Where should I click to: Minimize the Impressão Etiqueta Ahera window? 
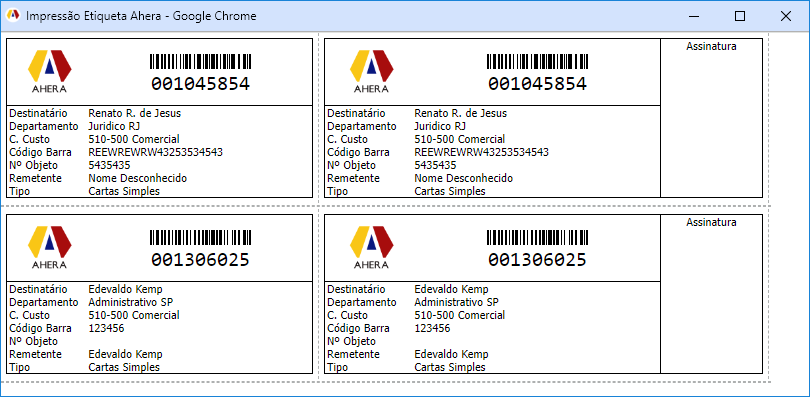click(x=694, y=16)
